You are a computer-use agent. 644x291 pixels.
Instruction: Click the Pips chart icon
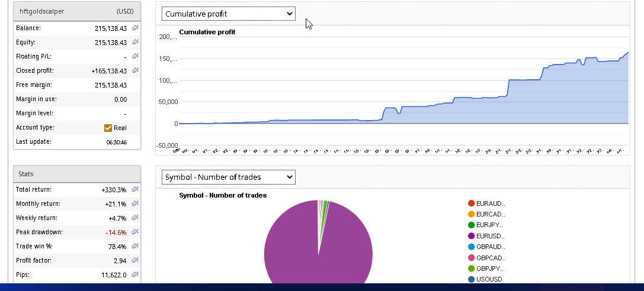[x=135, y=274]
